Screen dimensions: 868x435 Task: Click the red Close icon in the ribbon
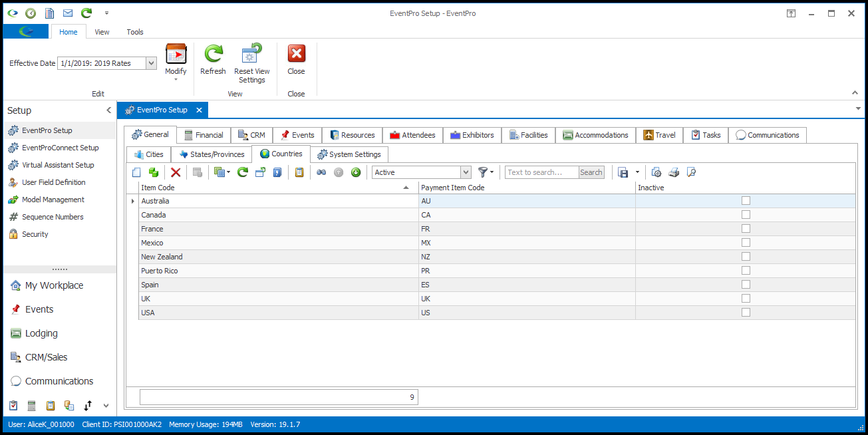(x=296, y=54)
